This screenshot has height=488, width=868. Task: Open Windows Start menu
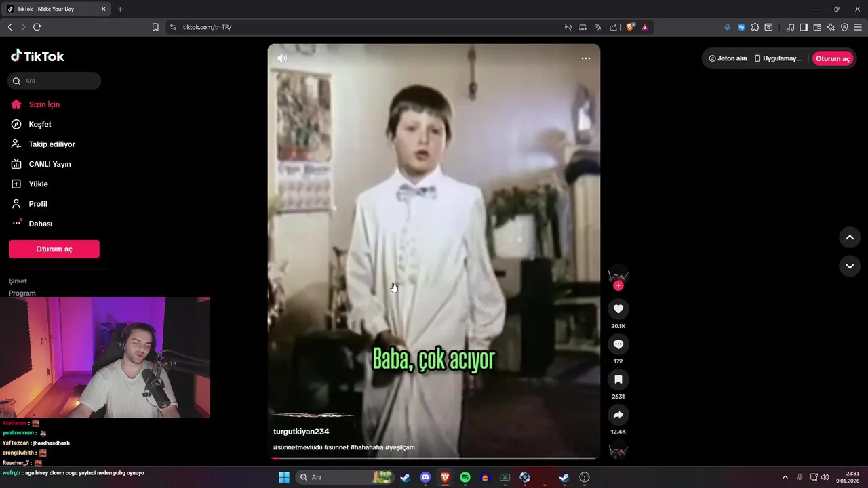point(284,477)
